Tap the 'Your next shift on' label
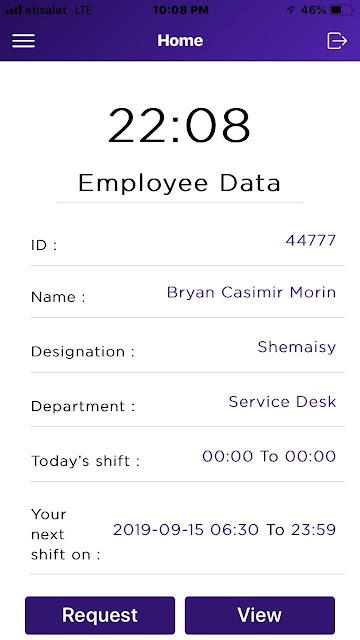Image resolution: width=360 pixels, height=640 pixels. [65, 534]
